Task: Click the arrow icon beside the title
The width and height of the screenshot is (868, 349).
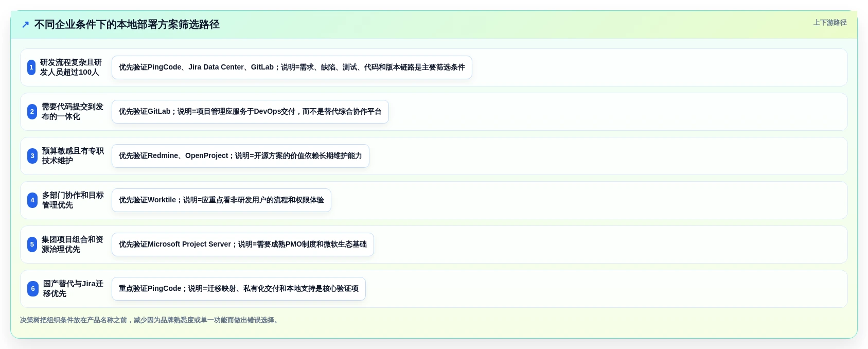Action: [x=25, y=25]
